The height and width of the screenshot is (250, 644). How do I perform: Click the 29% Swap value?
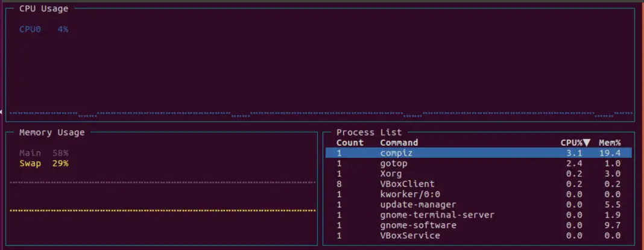[x=60, y=163]
